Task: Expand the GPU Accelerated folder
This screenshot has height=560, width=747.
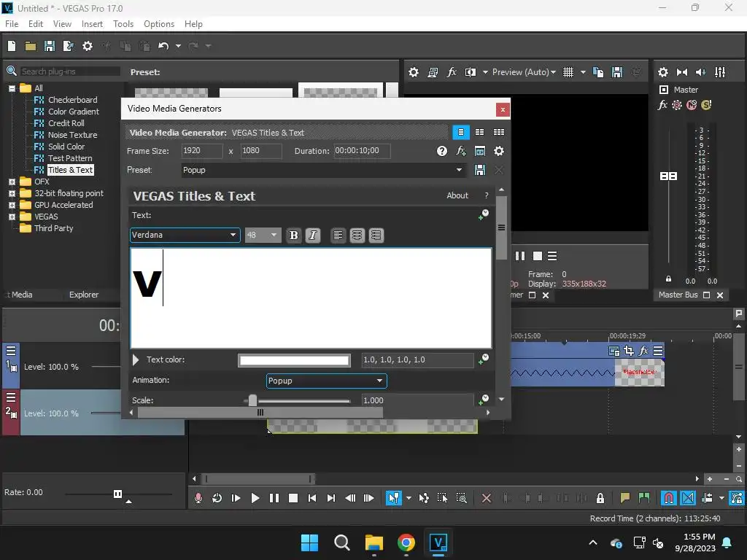Action: [12, 205]
